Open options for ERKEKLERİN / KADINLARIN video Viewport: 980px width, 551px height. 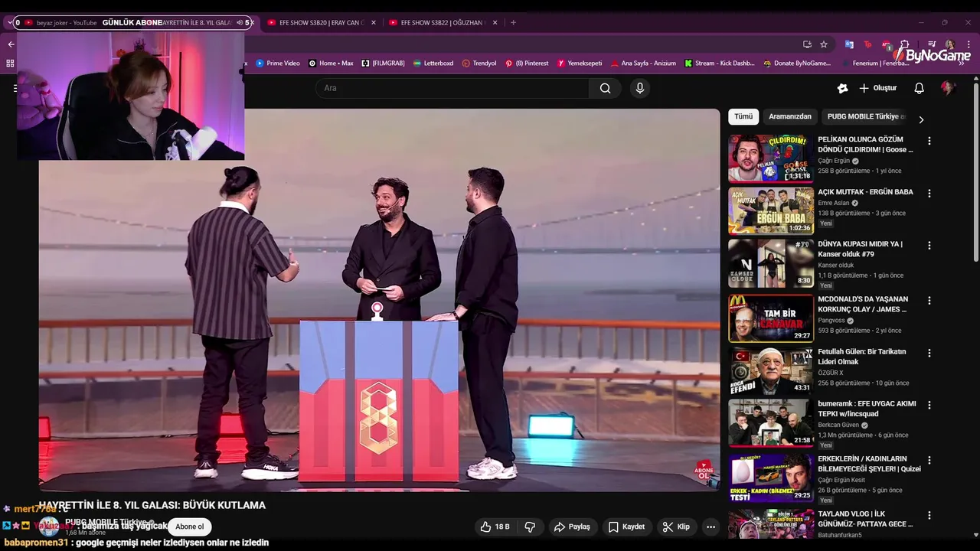[x=929, y=460]
